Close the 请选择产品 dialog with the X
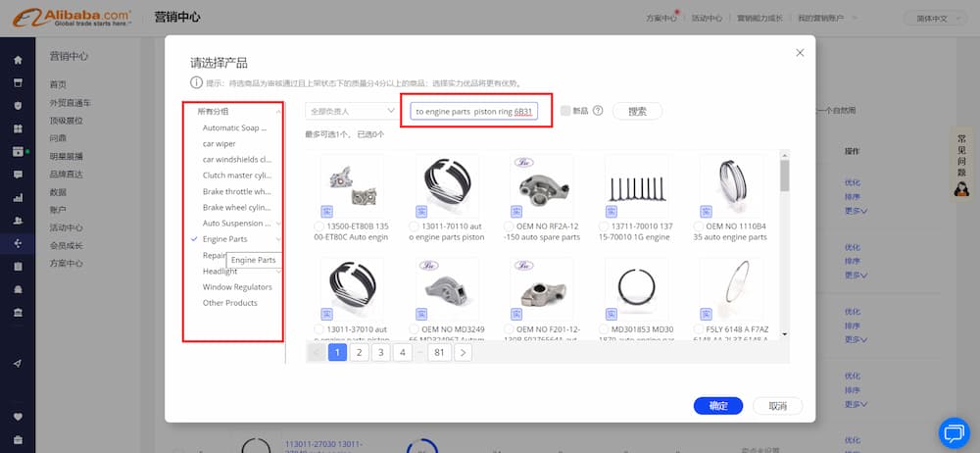The image size is (980, 453). 800,53
